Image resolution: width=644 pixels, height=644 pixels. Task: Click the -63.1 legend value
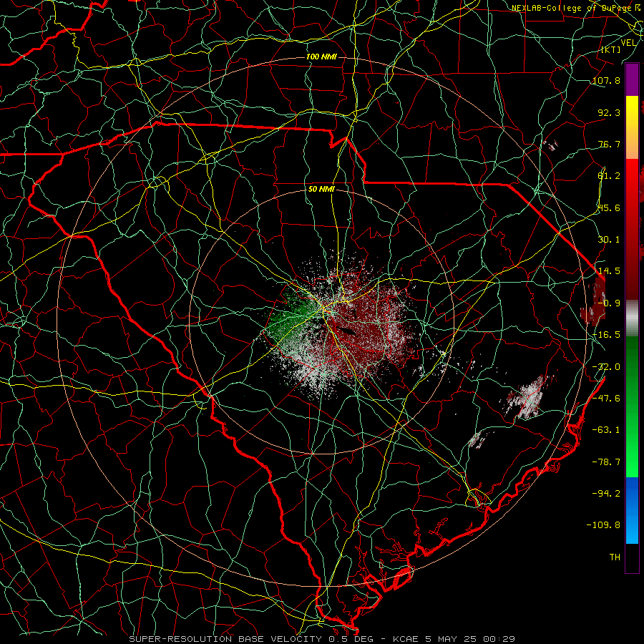(x=606, y=430)
